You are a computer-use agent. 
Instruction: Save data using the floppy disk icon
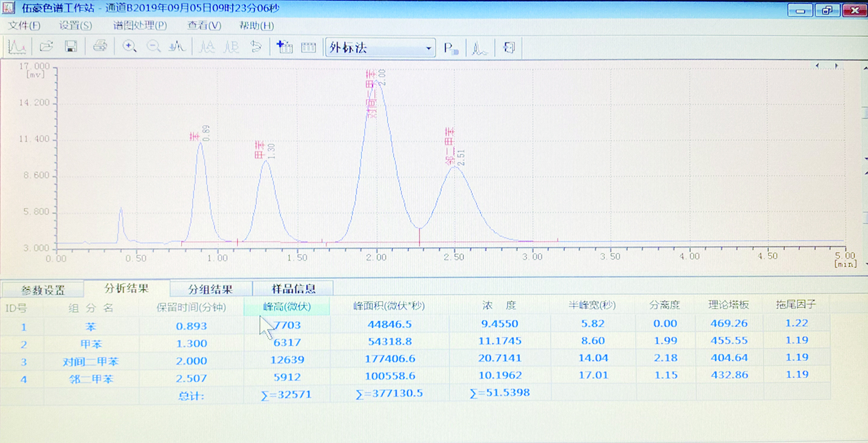pyautogui.click(x=70, y=48)
